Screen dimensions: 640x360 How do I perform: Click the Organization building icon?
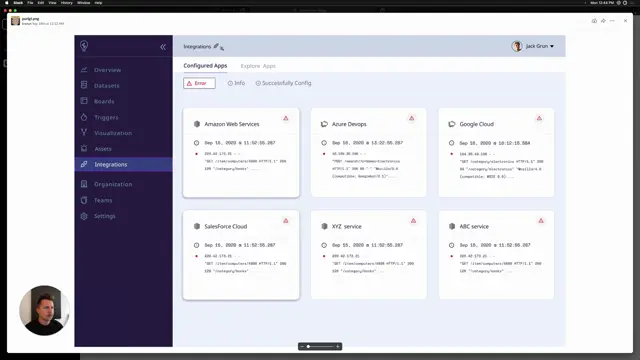[84, 184]
